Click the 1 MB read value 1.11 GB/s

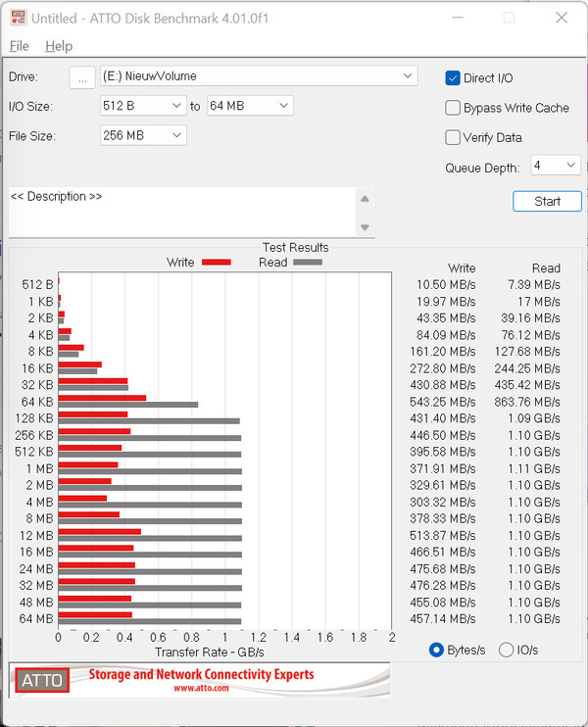534,468
